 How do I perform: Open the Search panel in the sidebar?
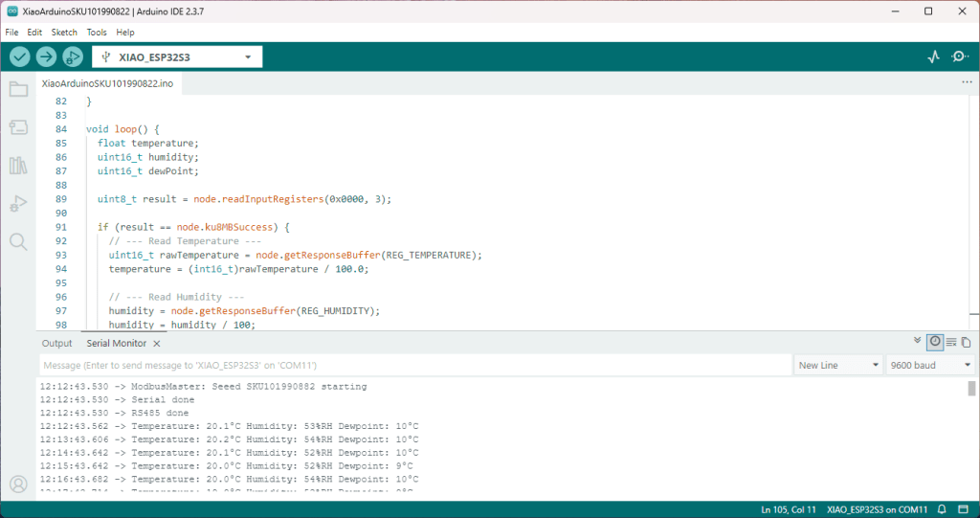[x=18, y=241]
